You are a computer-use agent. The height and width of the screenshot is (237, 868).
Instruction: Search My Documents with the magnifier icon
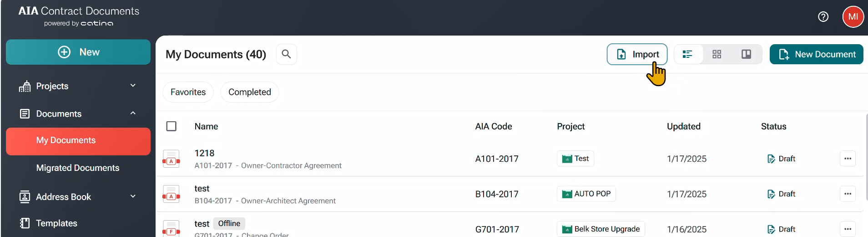[x=286, y=54]
